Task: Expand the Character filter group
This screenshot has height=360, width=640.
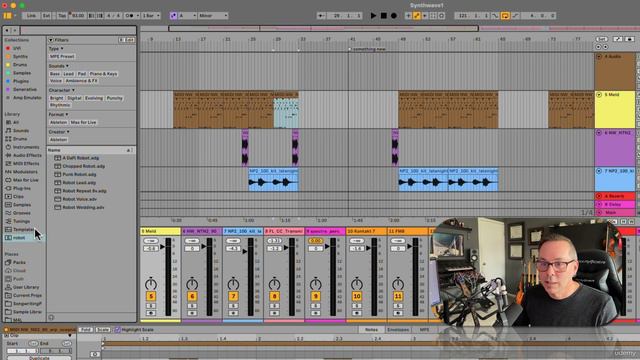Action: click(62, 90)
